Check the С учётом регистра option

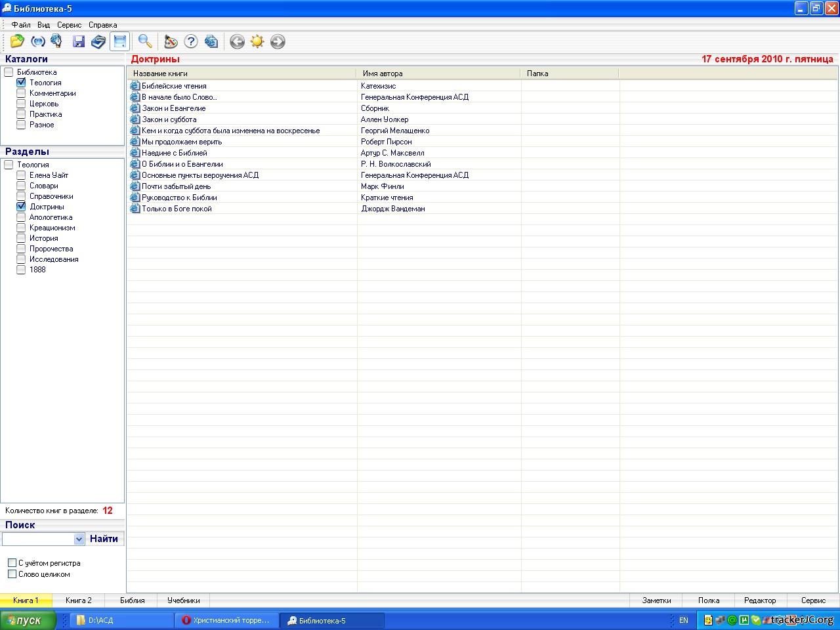pos(12,563)
